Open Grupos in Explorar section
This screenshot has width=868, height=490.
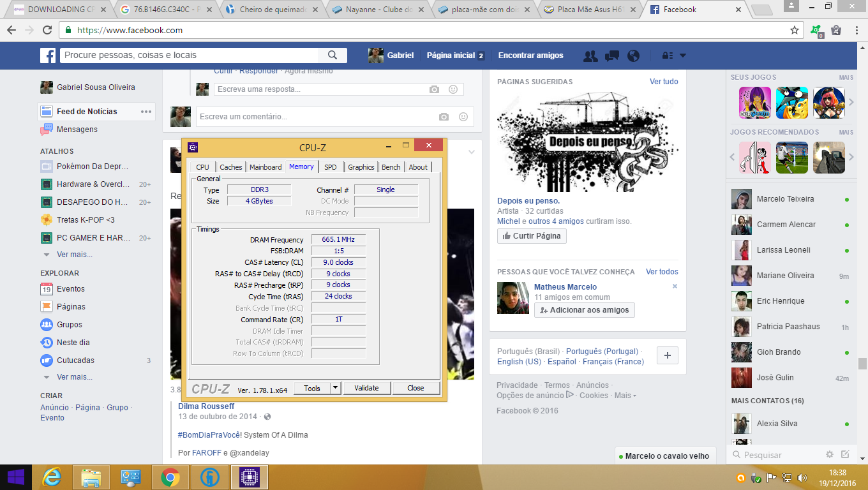click(x=70, y=325)
